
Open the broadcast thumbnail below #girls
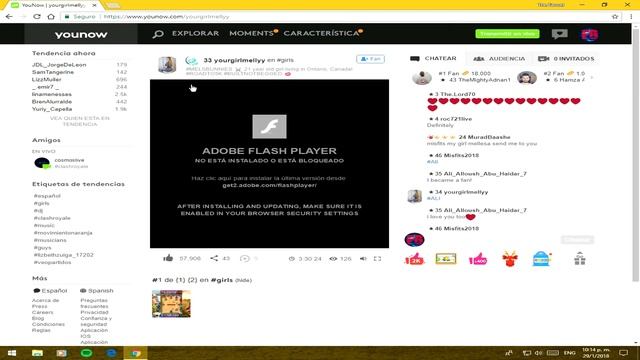click(171, 304)
